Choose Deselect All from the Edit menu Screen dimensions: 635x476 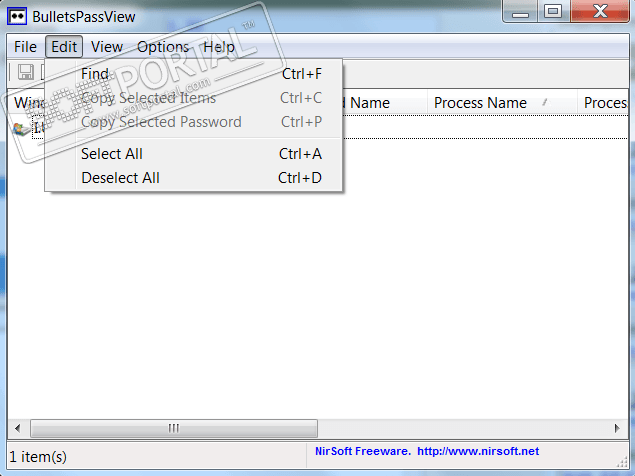[x=194, y=178]
